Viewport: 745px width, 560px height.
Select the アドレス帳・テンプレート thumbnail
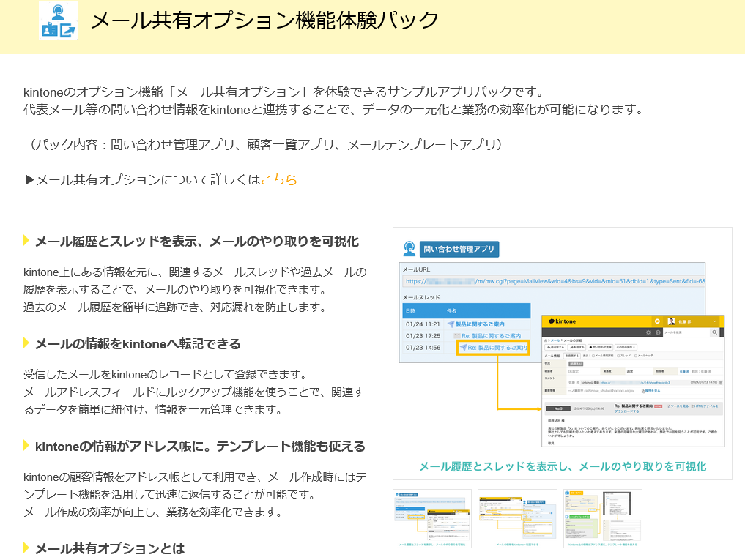[602, 518]
